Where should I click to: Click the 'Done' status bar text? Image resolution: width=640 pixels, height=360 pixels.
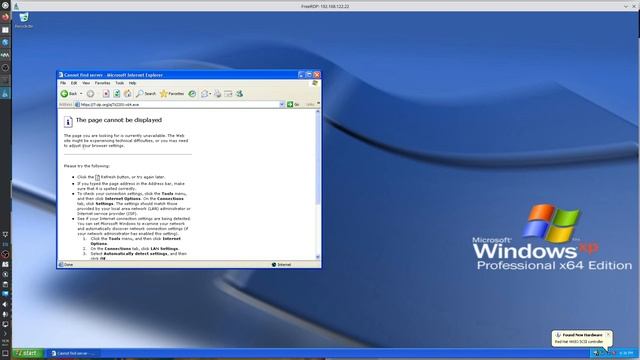pos(68,264)
